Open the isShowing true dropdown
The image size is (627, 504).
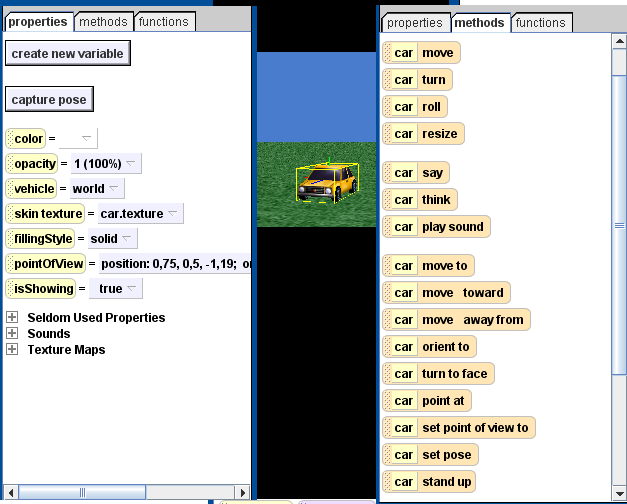[x=115, y=289]
